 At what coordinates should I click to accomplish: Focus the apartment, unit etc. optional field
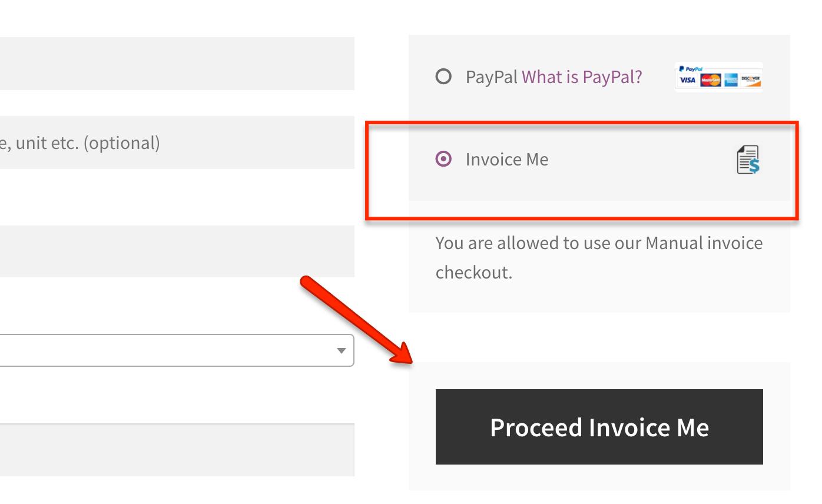[x=177, y=142]
